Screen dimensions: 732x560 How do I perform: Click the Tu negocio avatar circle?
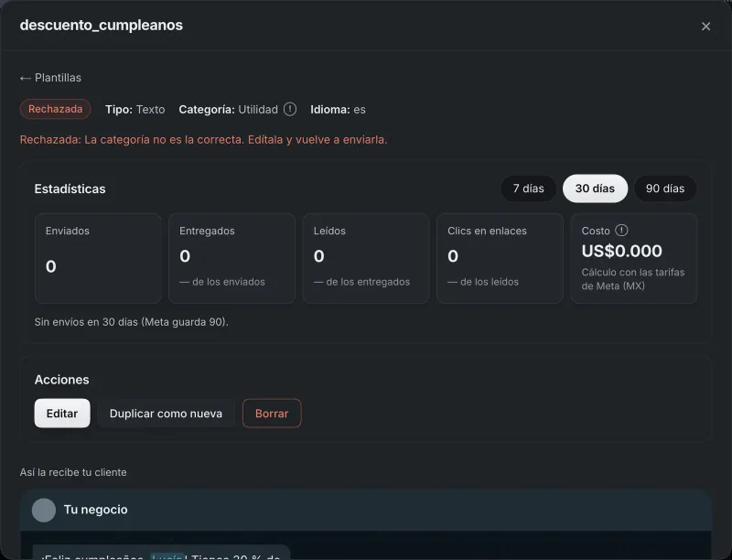pyautogui.click(x=44, y=510)
